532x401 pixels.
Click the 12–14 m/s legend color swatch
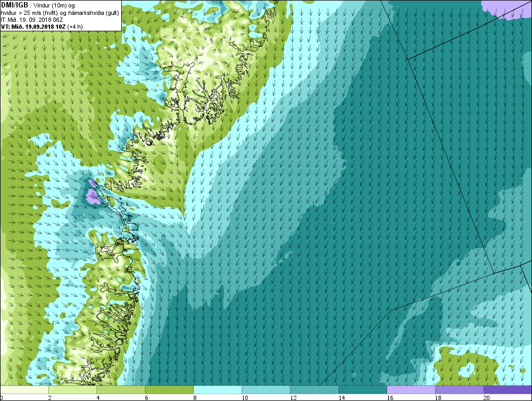314,389
